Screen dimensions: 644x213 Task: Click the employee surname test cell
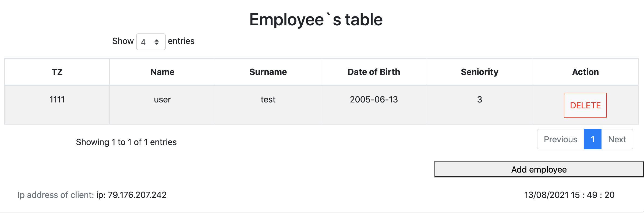coord(268,99)
